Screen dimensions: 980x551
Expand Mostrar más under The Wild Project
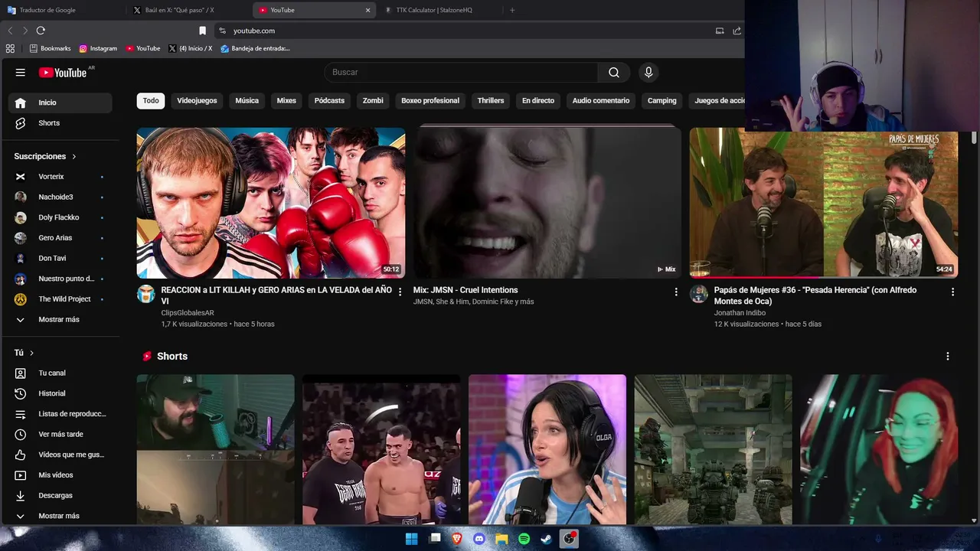pos(59,320)
